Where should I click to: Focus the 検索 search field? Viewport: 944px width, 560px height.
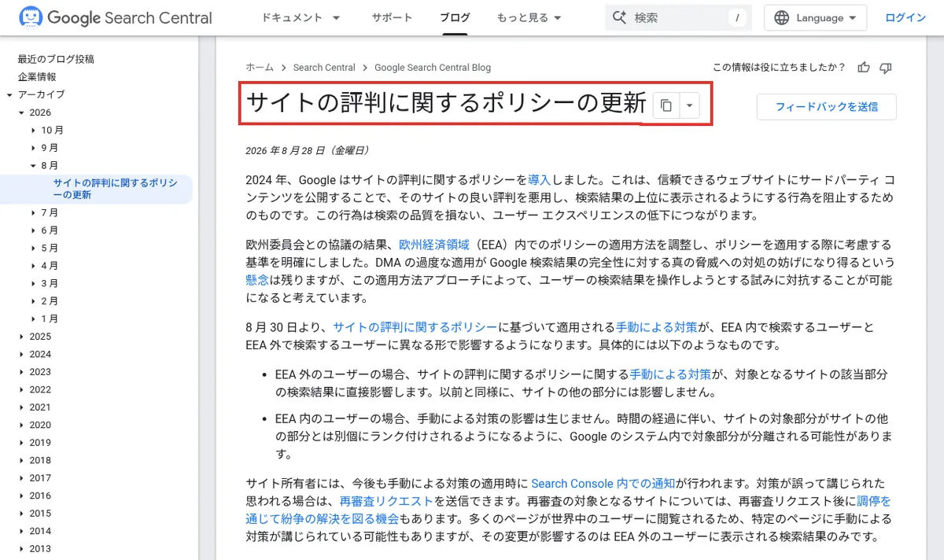point(679,17)
